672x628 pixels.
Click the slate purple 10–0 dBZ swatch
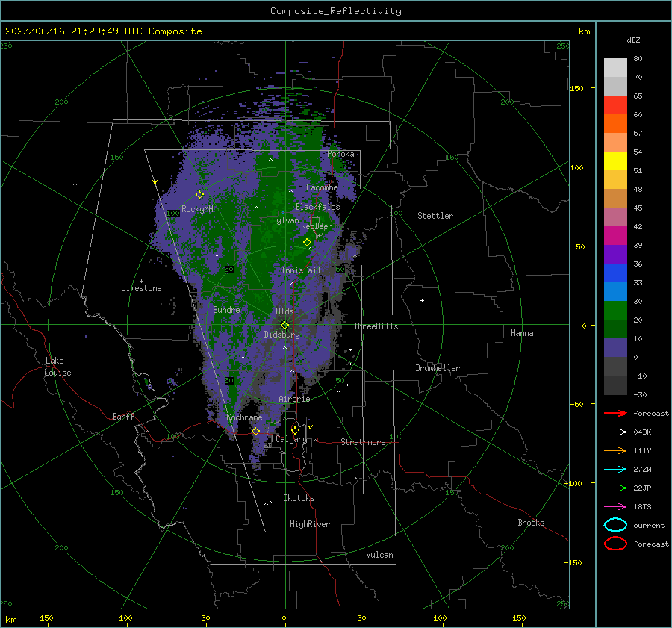(615, 348)
